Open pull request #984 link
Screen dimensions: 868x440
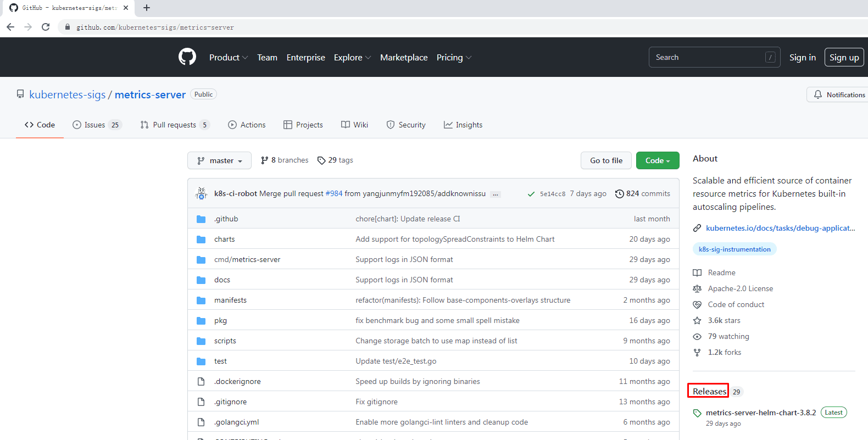[x=334, y=193]
